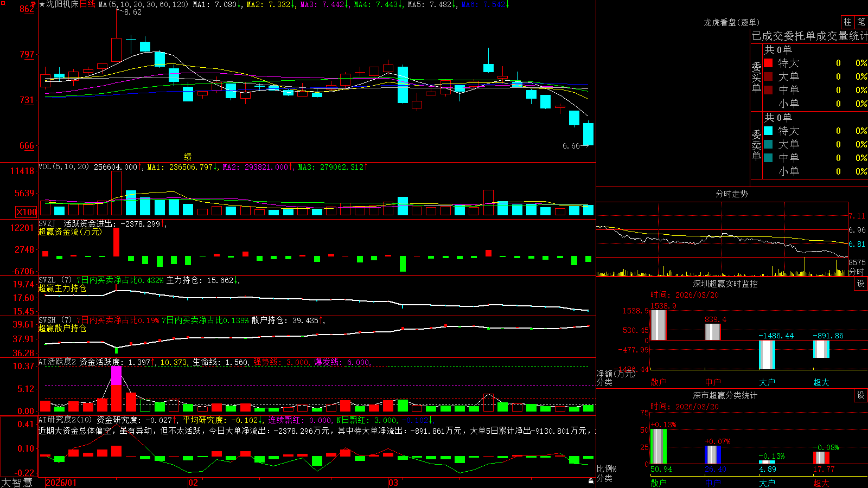This screenshot has width=868, height=488.
Task: Click the magenta spike bar in the AI活跃度2 chart
Action: [116, 375]
